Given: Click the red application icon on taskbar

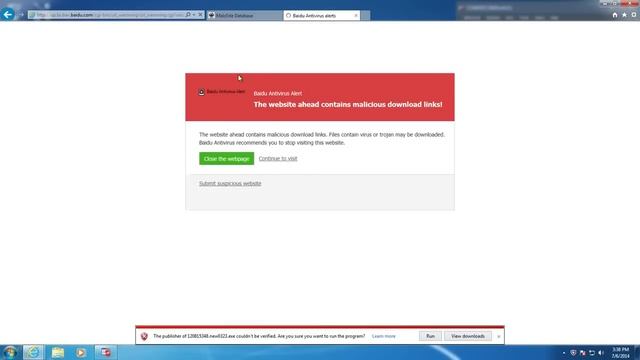Looking at the screenshot, I should 105,352.
